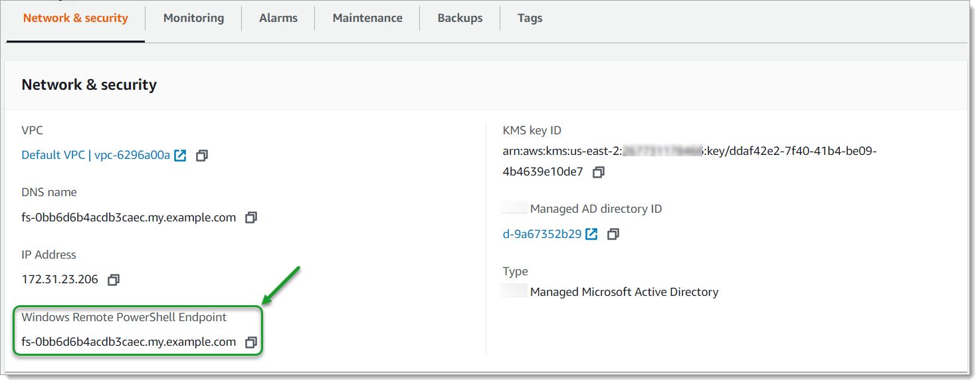Switch to the Monitoring tab
This screenshot has width=980, height=385.
(193, 19)
